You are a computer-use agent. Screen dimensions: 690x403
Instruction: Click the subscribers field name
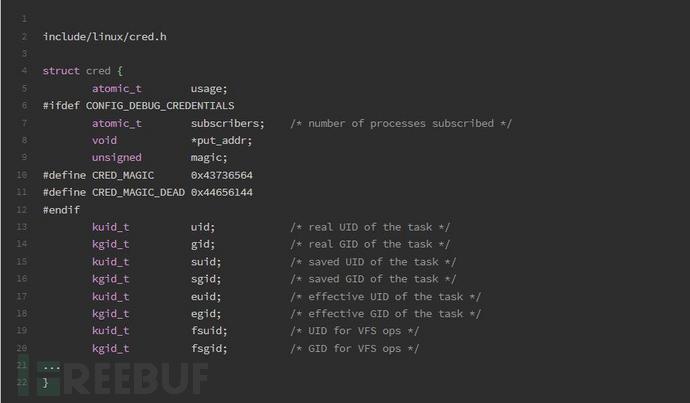[x=228, y=123]
